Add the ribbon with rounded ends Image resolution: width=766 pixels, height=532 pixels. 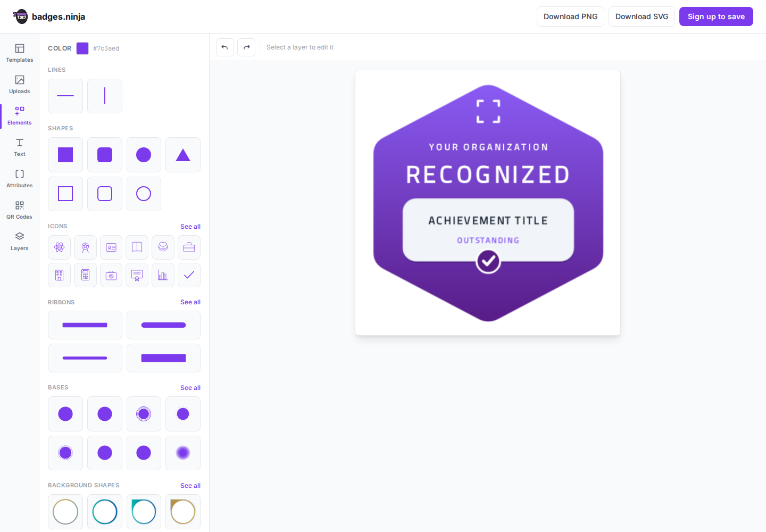(x=163, y=325)
